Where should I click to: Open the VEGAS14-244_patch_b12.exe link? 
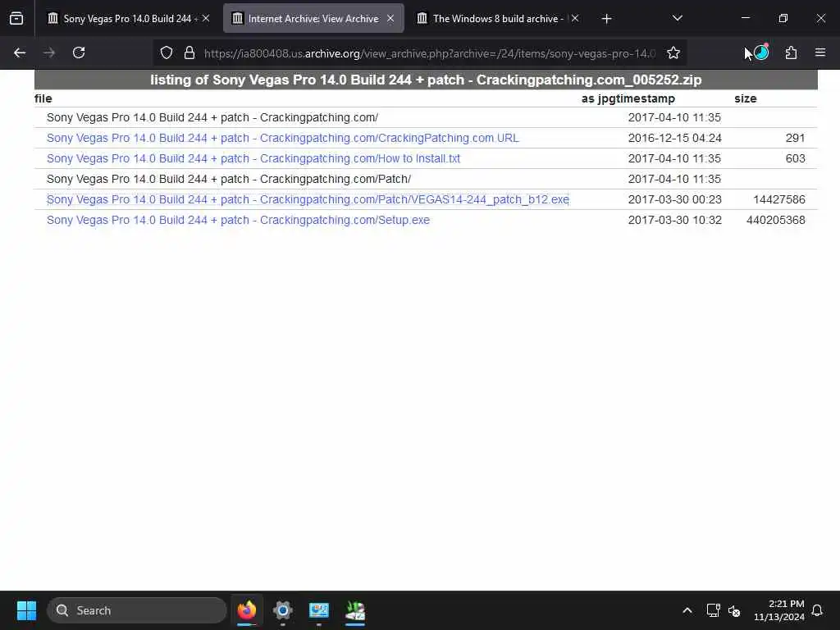[x=308, y=199]
